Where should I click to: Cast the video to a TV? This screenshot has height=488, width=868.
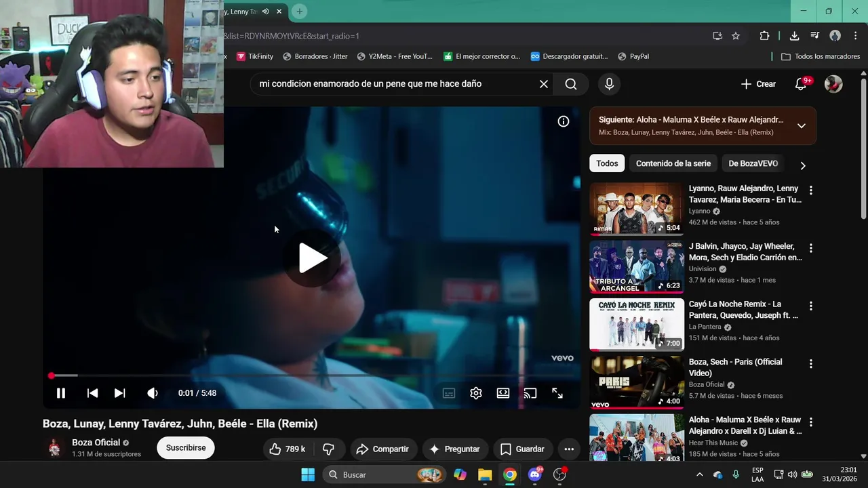[530, 393]
